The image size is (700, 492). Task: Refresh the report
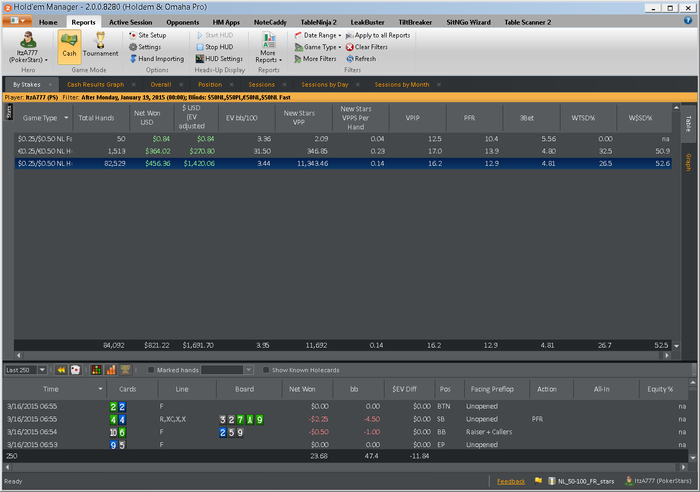pos(361,58)
